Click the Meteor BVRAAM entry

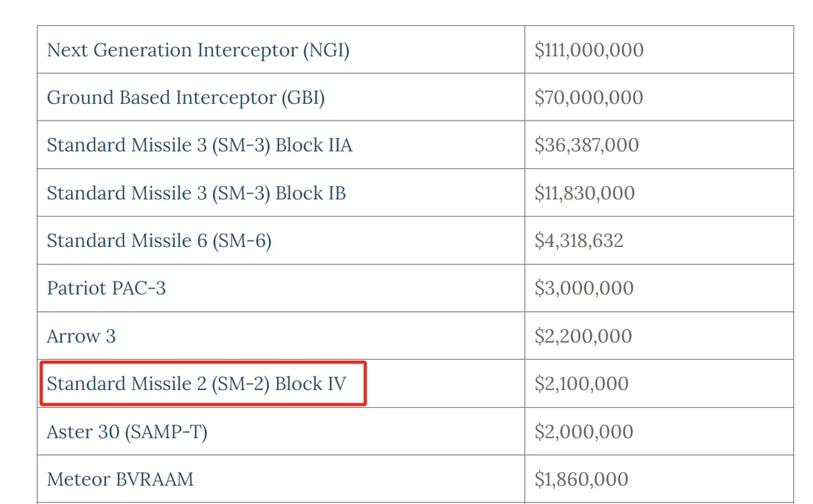[120, 479]
